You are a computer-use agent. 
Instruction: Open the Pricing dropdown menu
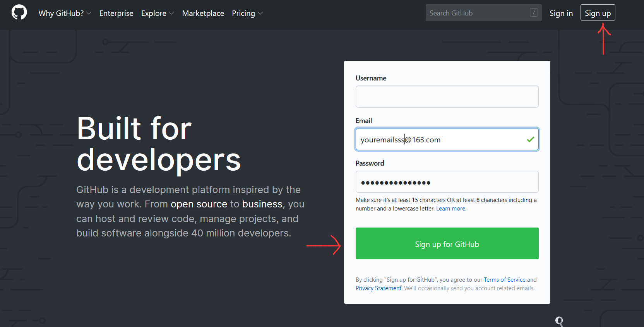(247, 13)
